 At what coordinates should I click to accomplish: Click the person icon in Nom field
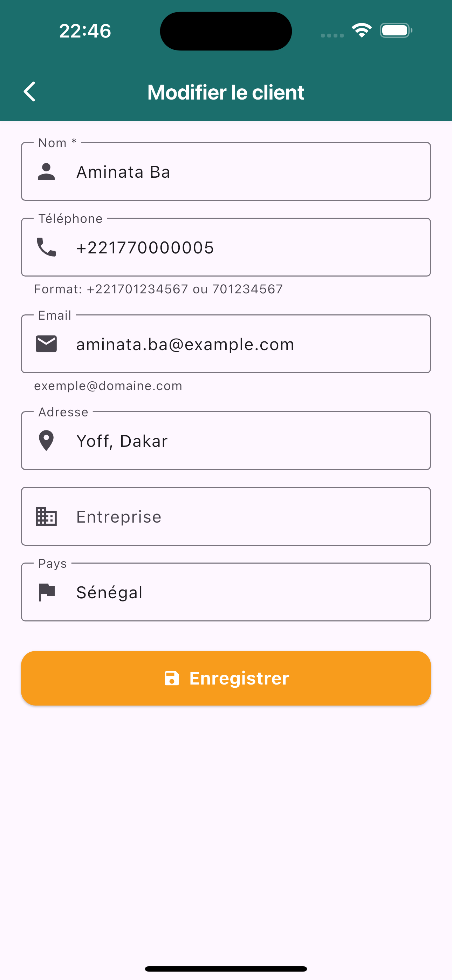pos(46,172)
